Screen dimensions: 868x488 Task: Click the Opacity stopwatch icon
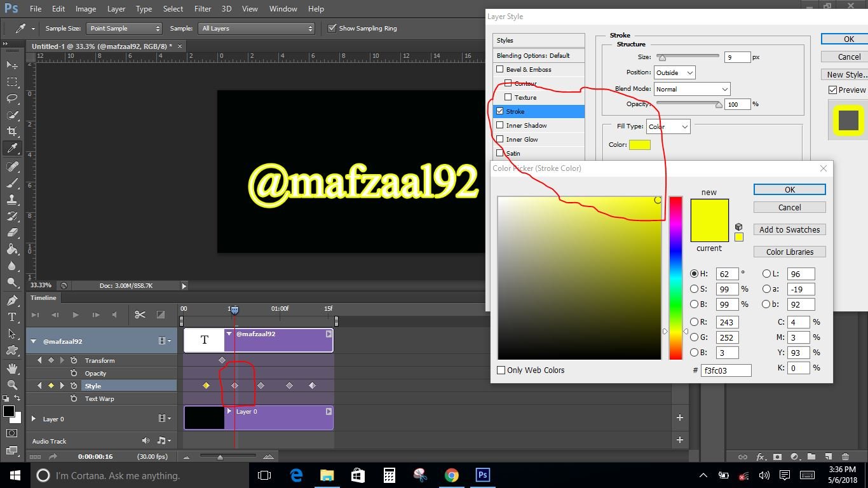coord(74,373)
